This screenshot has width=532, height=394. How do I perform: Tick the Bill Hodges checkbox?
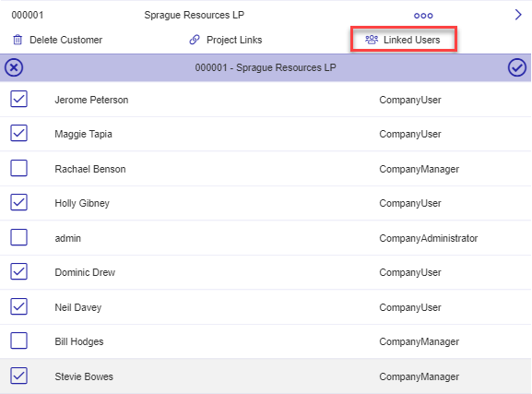click(18, 340)
